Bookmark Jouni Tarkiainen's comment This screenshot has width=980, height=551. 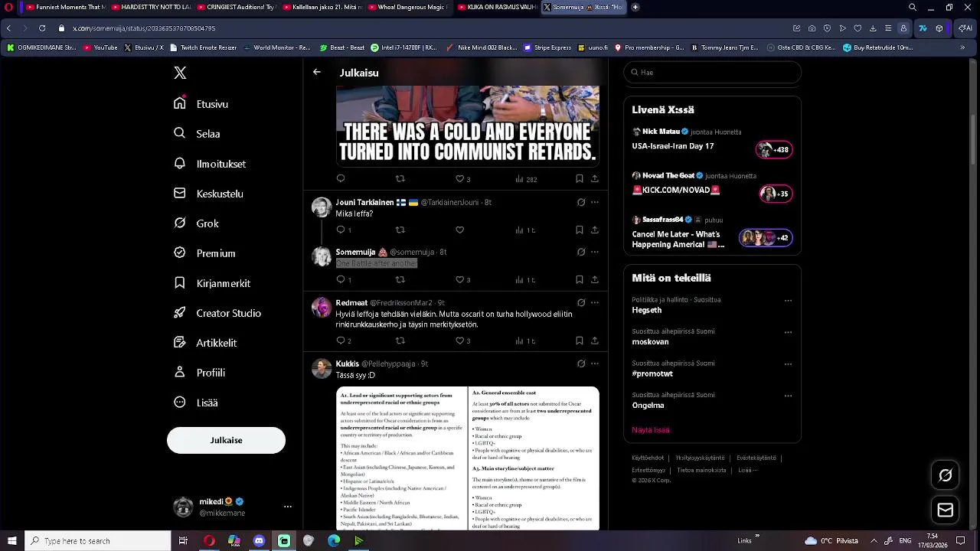tap(579, 230)
